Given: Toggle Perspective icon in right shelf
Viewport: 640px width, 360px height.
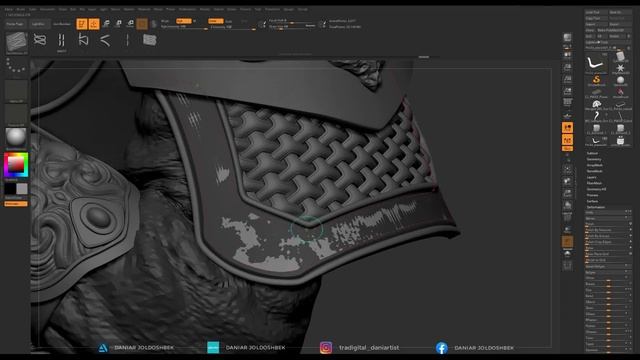Looking at the screenshot, I should (567, 103).
